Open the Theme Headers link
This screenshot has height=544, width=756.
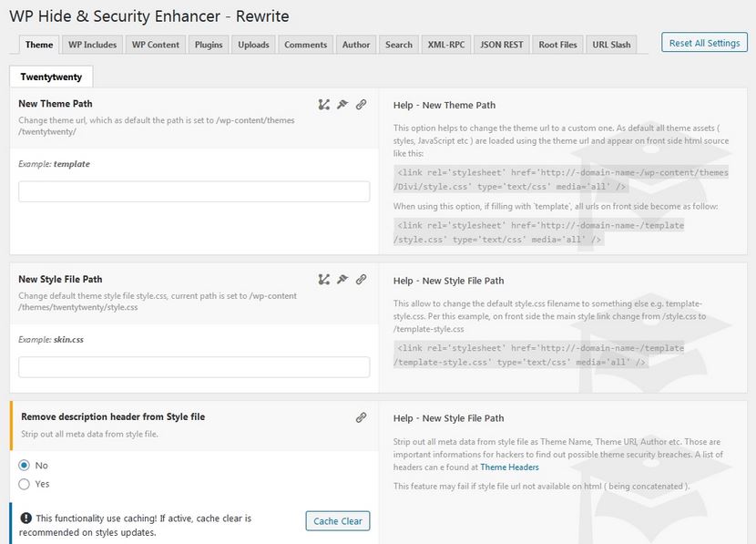510,467
